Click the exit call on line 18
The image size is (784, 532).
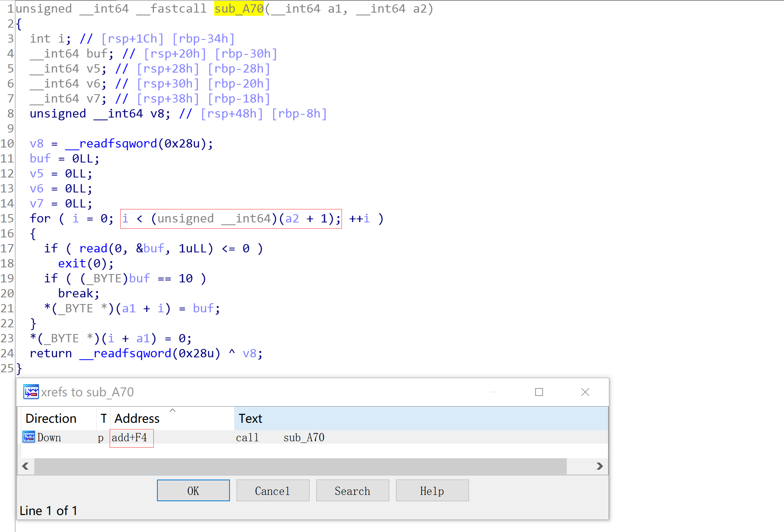pyautogui.click(x=72, y=263)
